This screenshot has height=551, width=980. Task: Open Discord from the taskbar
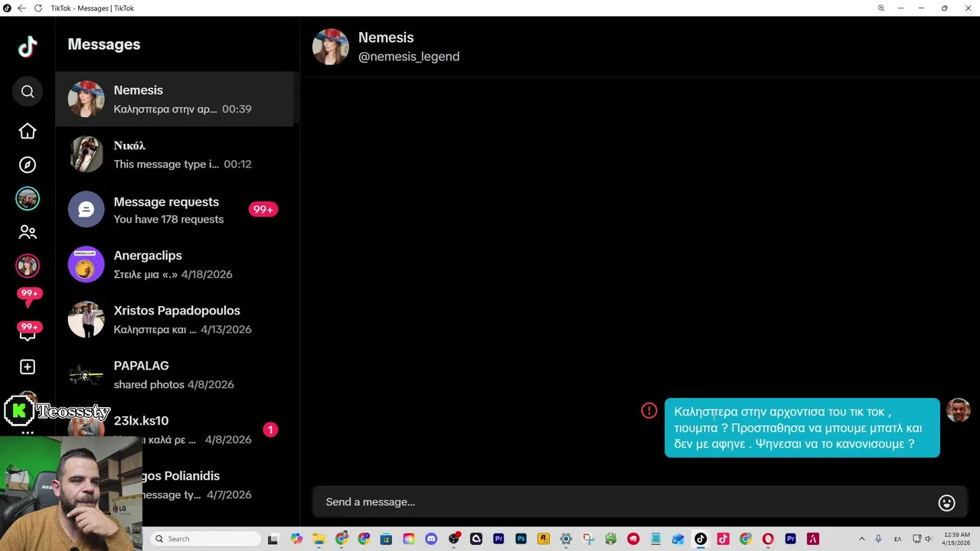pos(431,539)
